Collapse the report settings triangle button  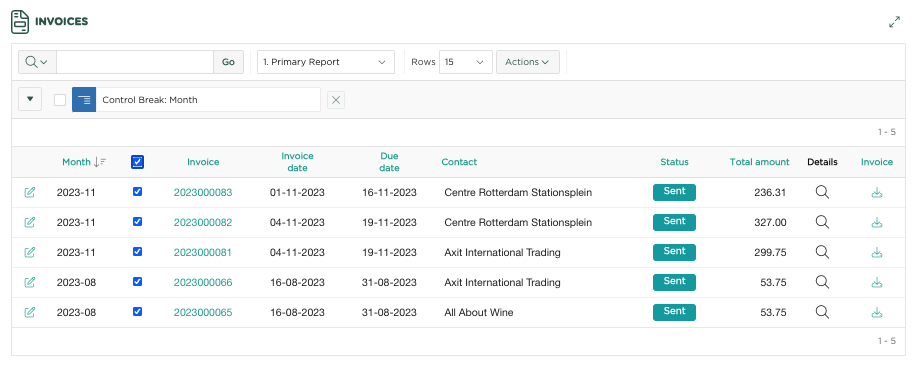click(x=30, y=100)
